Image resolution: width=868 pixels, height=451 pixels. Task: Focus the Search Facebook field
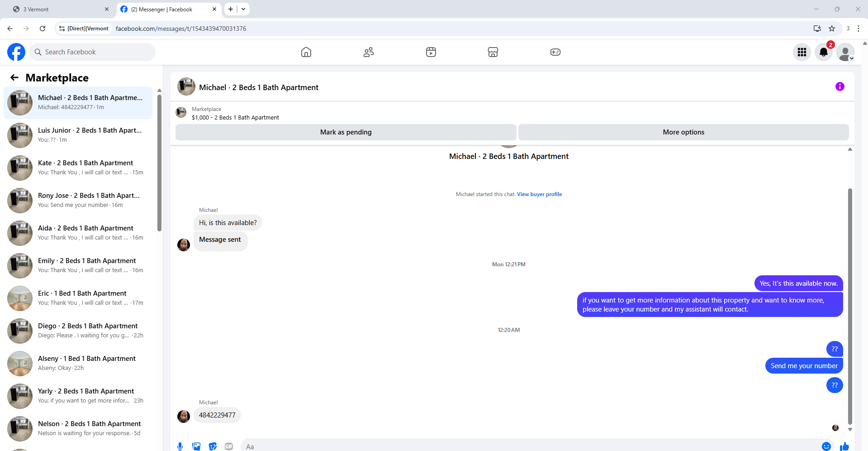[92, 52]
